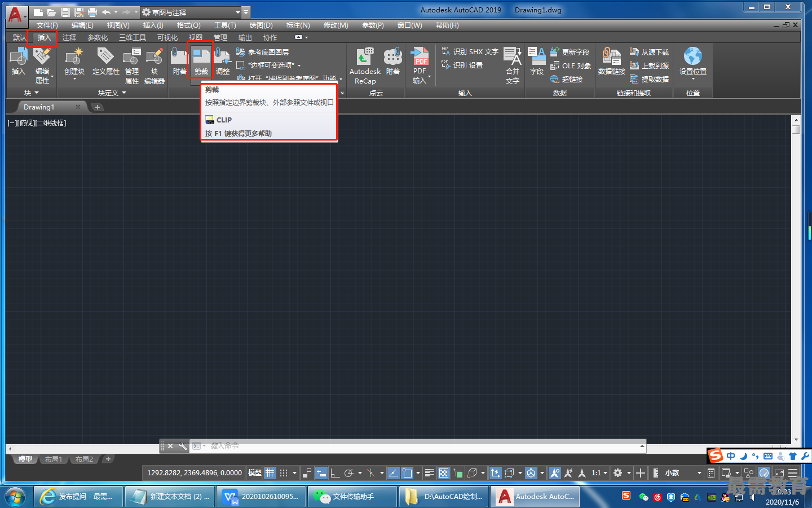Screen dimensions: 812x508
Task: Click the New file icon in quick access
Action: [38, 12]
